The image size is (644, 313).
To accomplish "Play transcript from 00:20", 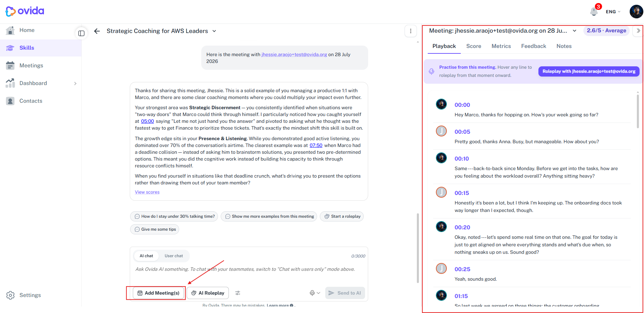I will click(x=462, y=228).
